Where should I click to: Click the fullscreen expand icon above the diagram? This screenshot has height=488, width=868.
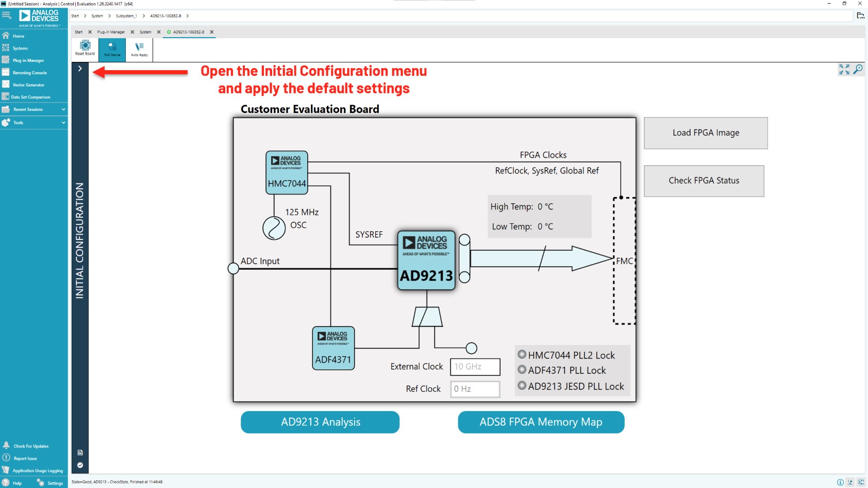[x=844, y=70]
